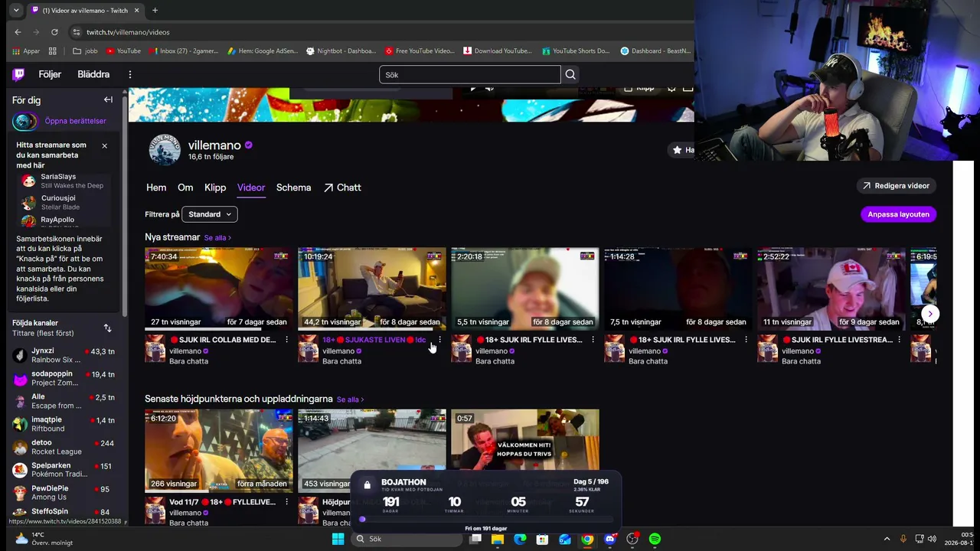Viewport: 980px width, 551px height.
Task: Click the Anpassa layouten button
Action: (x=898, y=214)
